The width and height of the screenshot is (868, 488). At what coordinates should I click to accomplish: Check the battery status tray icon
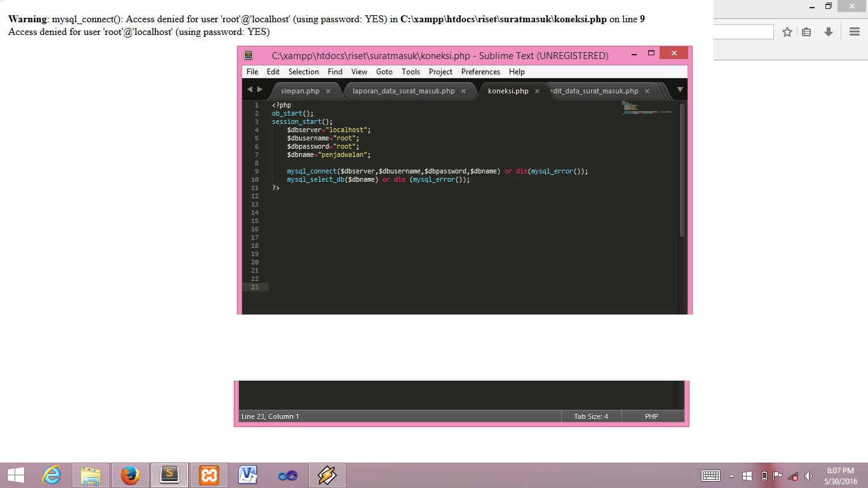pyautogui.click(x=764, y=476)
